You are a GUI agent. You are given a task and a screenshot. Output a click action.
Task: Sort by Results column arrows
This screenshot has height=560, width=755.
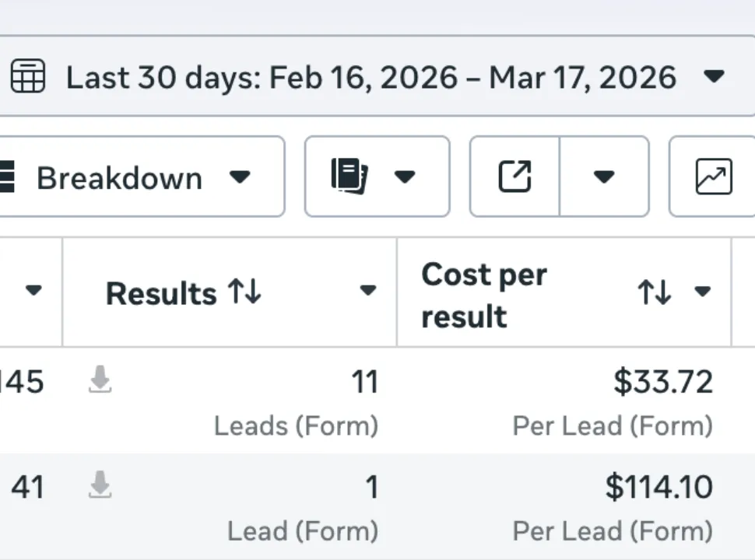(x=244, y=292)
